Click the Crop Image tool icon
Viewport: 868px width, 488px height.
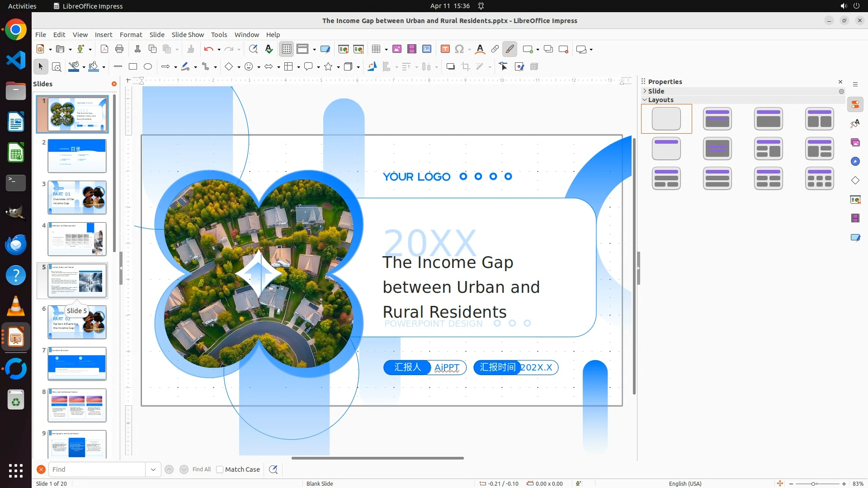pyautogui.click(x=466, y=67)
